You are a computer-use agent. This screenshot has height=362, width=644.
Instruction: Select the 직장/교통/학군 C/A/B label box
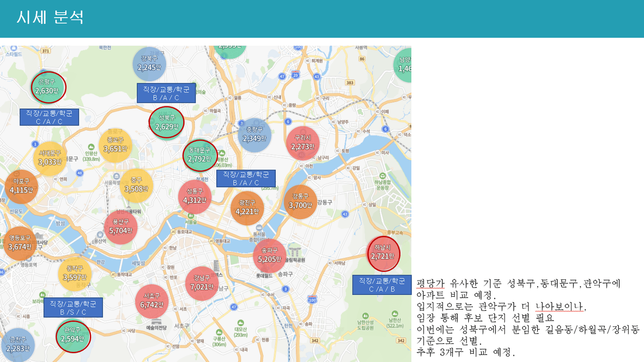pos(382,285)
